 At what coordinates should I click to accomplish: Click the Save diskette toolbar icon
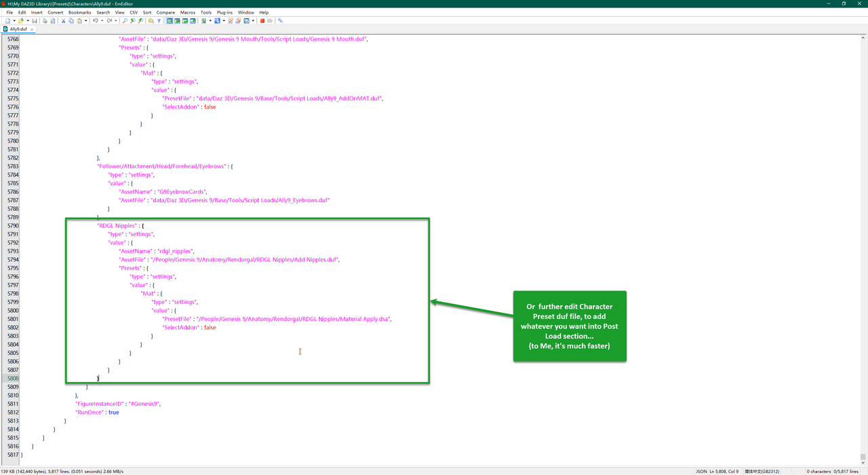[35, 20]
